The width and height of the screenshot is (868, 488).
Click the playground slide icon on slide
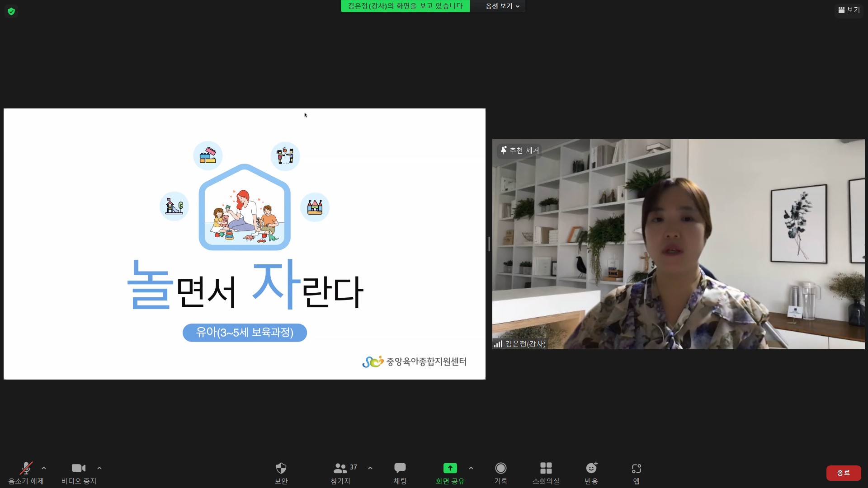(x=174, y=206)
